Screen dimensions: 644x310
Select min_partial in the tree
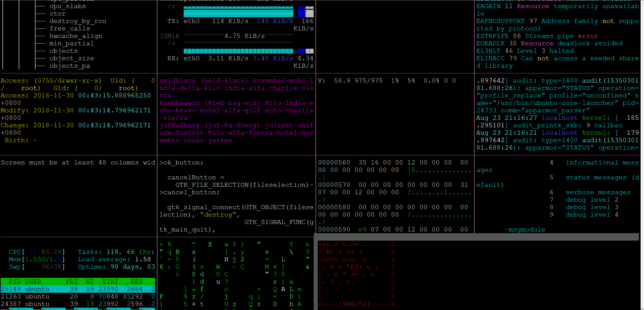(71, 43)
